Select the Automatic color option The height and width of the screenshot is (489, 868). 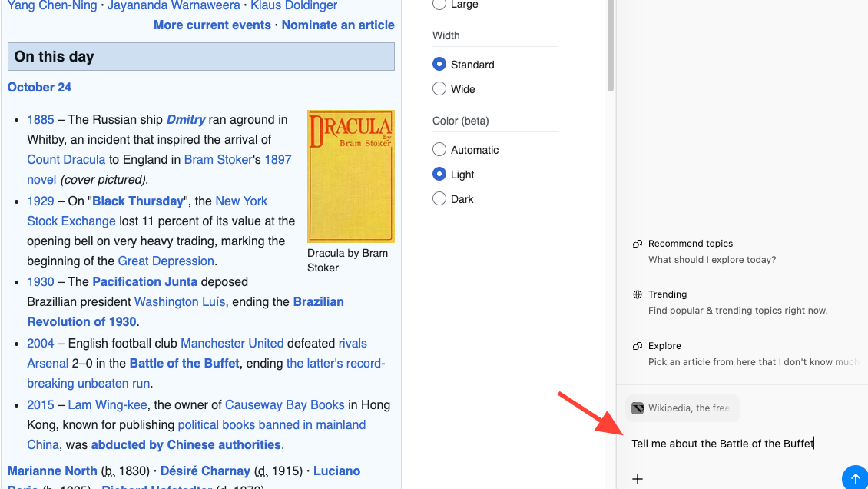(439, 150)
